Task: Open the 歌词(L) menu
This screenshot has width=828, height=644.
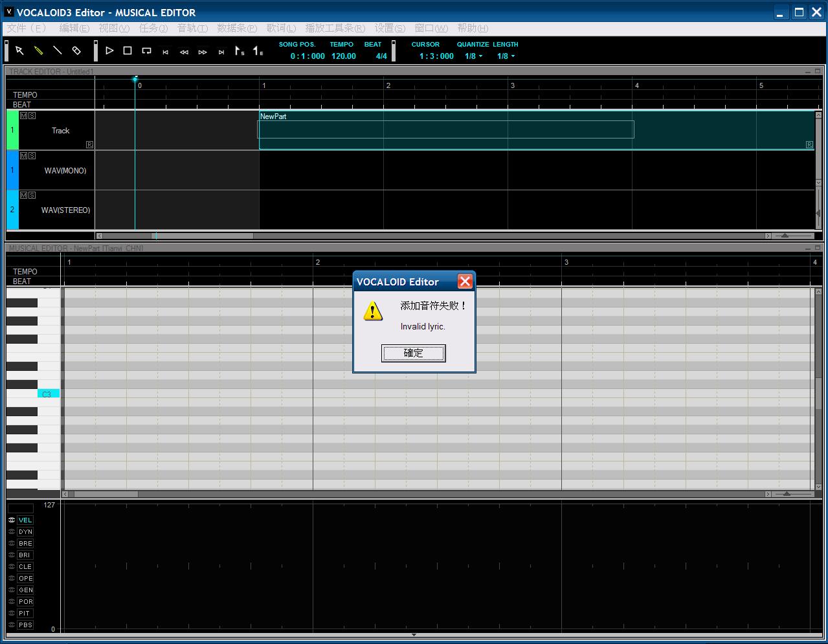Action: (281, 28)
